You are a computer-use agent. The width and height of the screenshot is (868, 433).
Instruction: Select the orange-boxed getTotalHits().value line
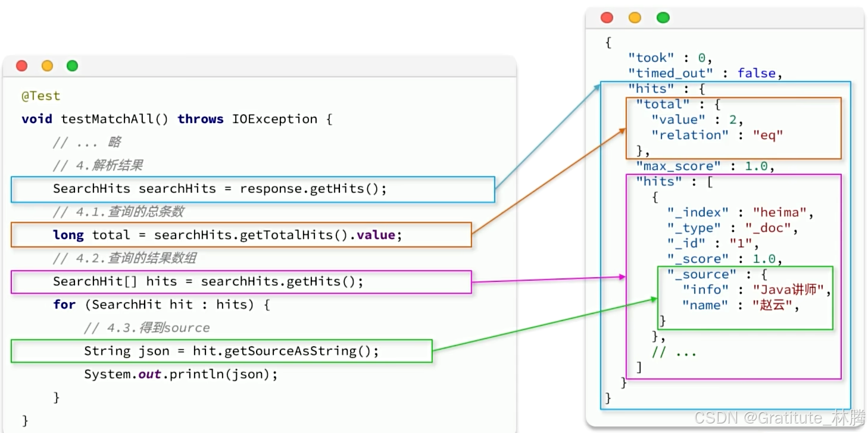226,234
